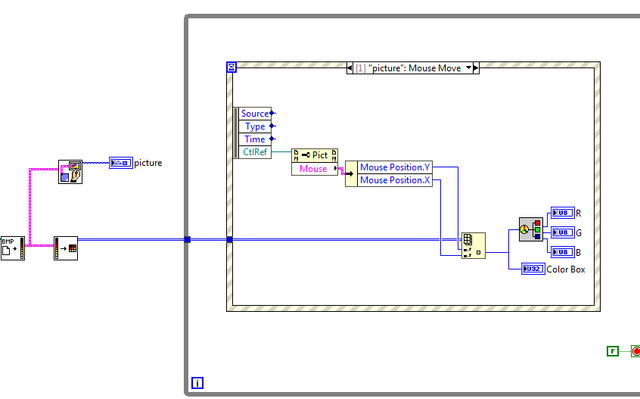Select the Color to RGB node

(x=531, y=229)
